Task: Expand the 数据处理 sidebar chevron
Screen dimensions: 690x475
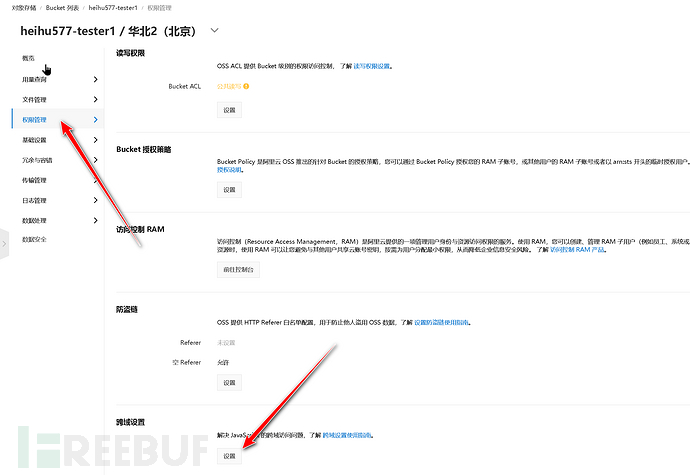Action: click(95, 220)
